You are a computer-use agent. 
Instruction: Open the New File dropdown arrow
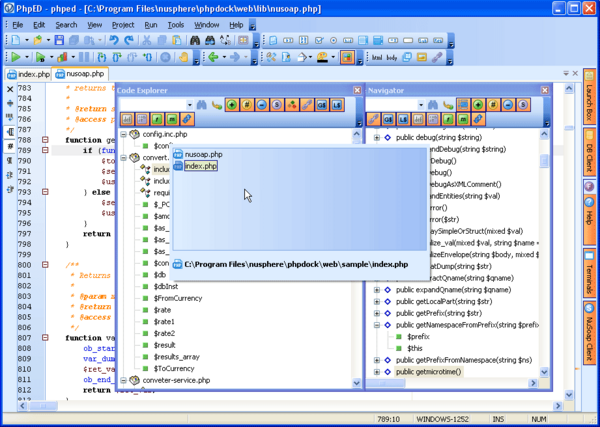27,40
